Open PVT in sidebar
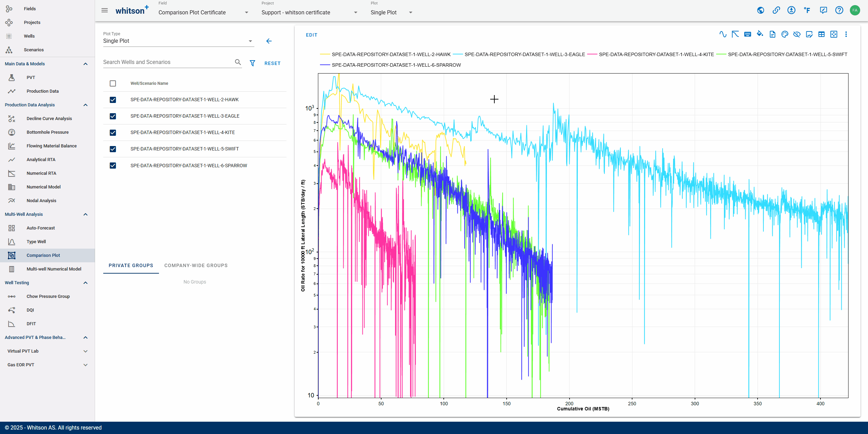The image size is (868, 434). (31, 78)
